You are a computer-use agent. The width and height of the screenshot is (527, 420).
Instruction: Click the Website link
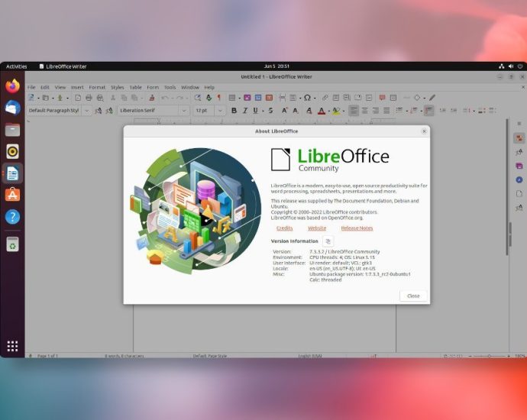317,228
